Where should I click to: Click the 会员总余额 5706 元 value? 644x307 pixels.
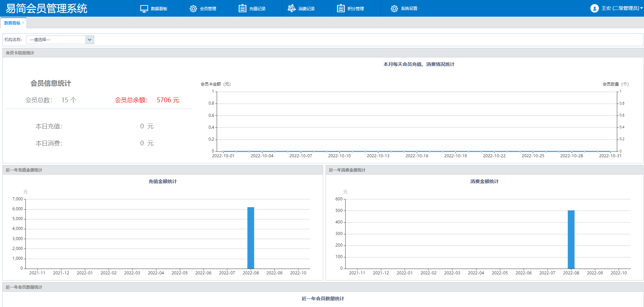point(168,100)
